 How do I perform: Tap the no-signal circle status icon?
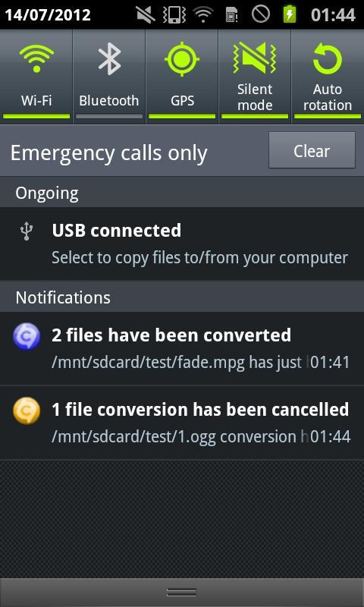[261, 15]
